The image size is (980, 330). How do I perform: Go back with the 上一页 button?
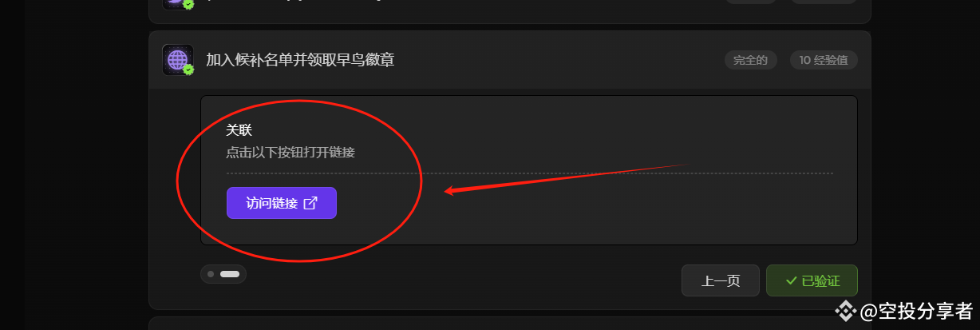coord(721,280)
